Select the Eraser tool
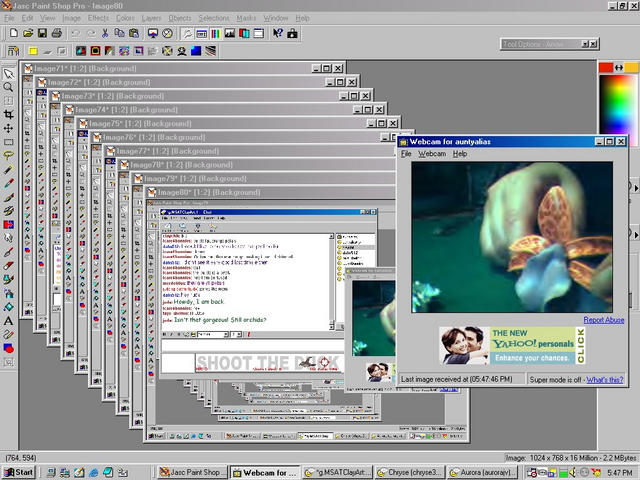Viewport: 640px width, 480px height. 8,266
